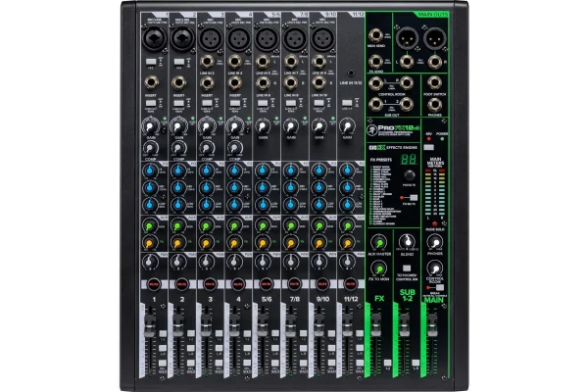Screen dimensions: 588x392
Task: Click the LINE IN 11/12 mini jack
Action: [x=351, y=73]
